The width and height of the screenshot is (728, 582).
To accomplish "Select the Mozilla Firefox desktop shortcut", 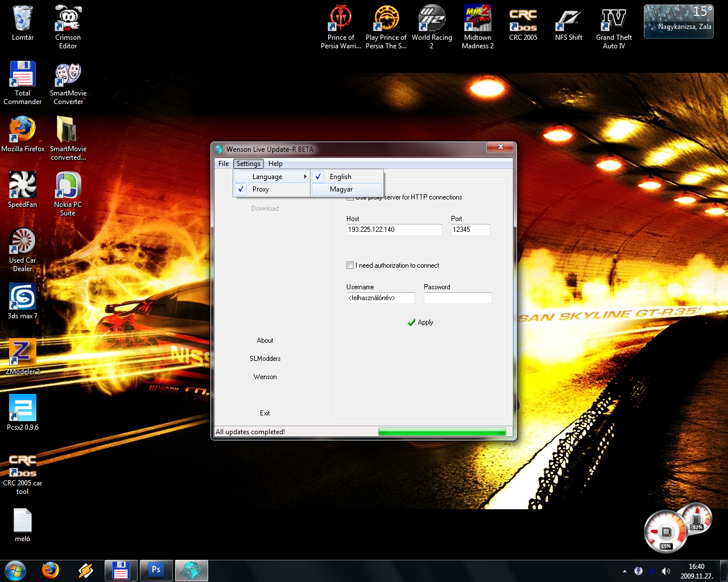I will (x=23, y=135).
